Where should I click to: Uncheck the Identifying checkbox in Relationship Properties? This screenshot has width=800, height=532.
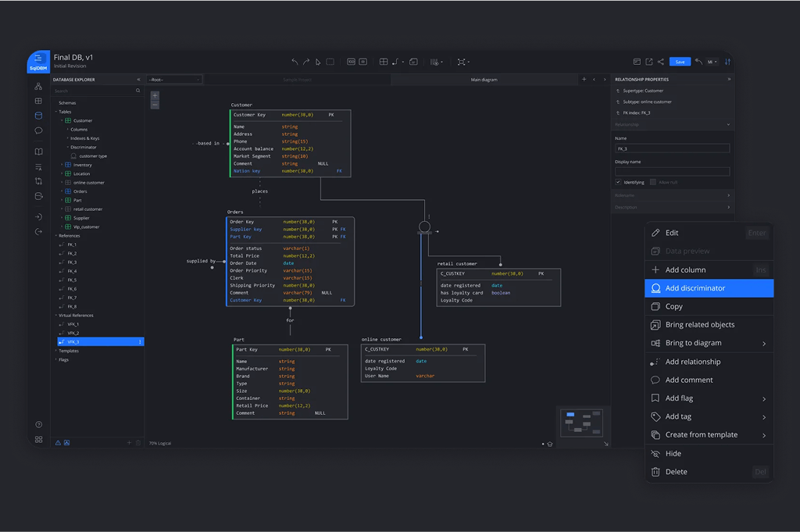coord(620,181)
